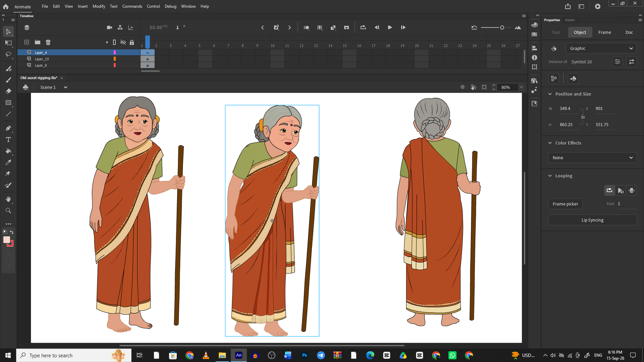The width and height of the screenshot is (644, 362).
Task: Click the fill color swatch
Action: 7,240
